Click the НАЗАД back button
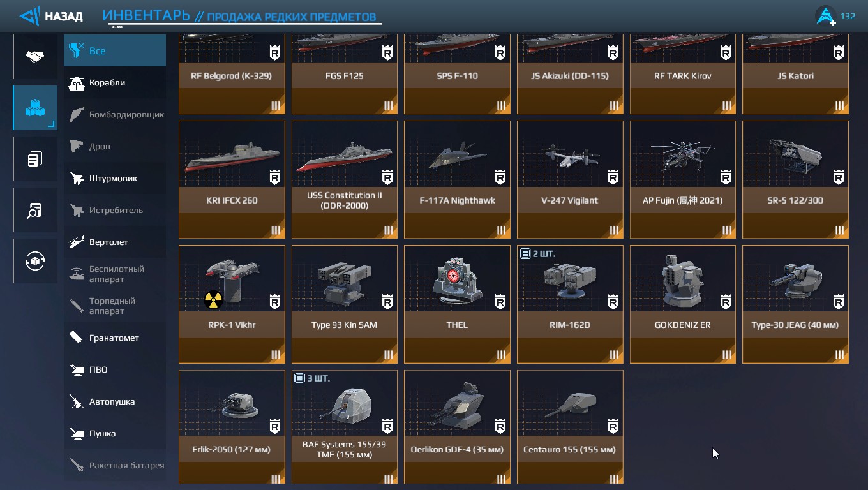 click(63, 17)
